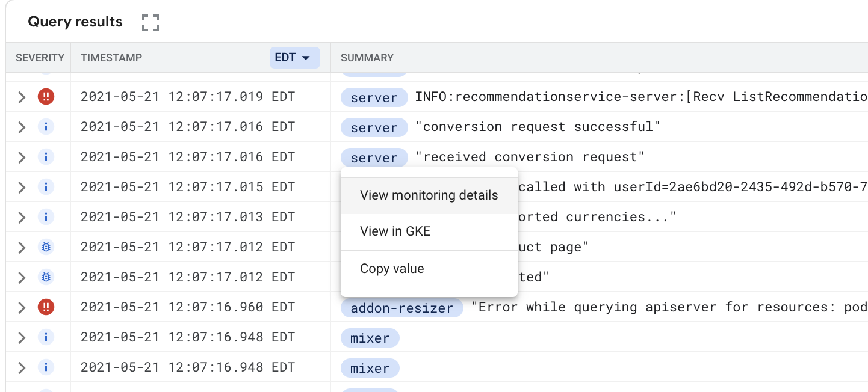Click the second debug severity icon
Image resolution: width=868 pixels, height=392 pixels.
[x=46, y=277]
